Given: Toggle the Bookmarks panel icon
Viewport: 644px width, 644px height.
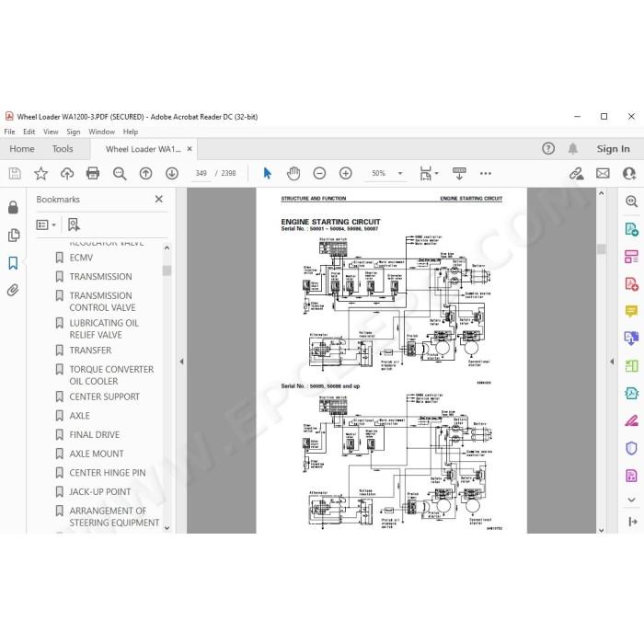Looking at the screenshot, I should click(x=13, y=263).
